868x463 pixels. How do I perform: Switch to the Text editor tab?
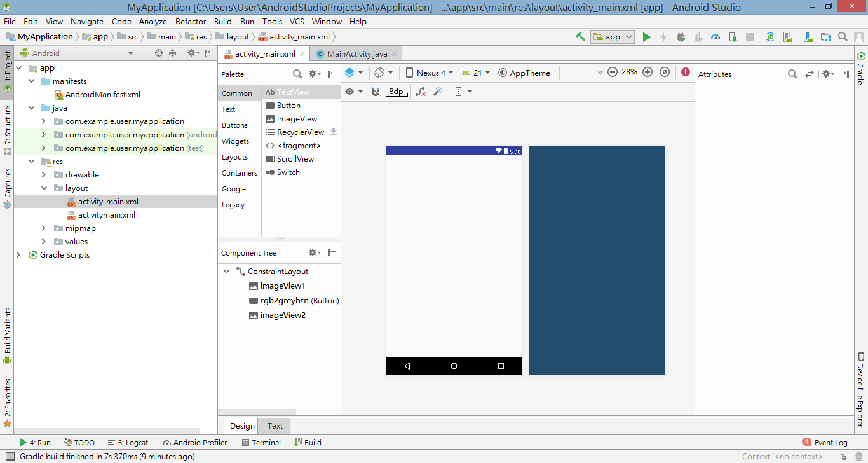point(275,426)
